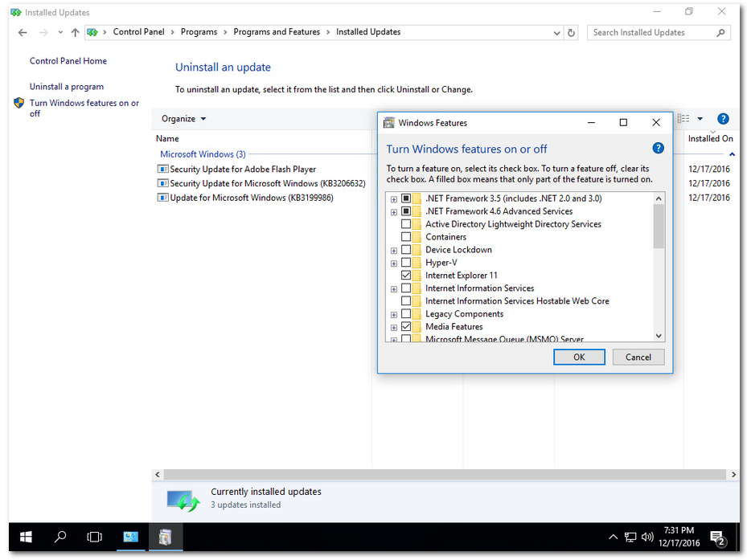Switch to Windows Features taskbar app

(166, 538)
